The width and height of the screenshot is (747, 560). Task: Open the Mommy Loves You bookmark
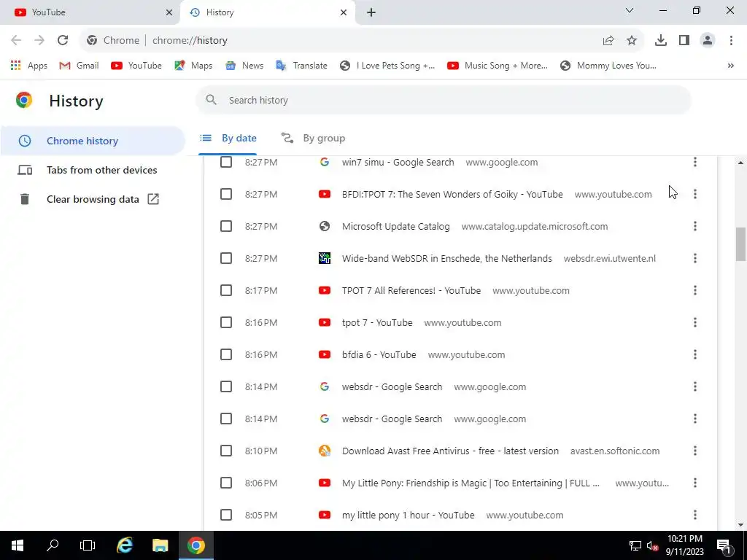point(608,66)
